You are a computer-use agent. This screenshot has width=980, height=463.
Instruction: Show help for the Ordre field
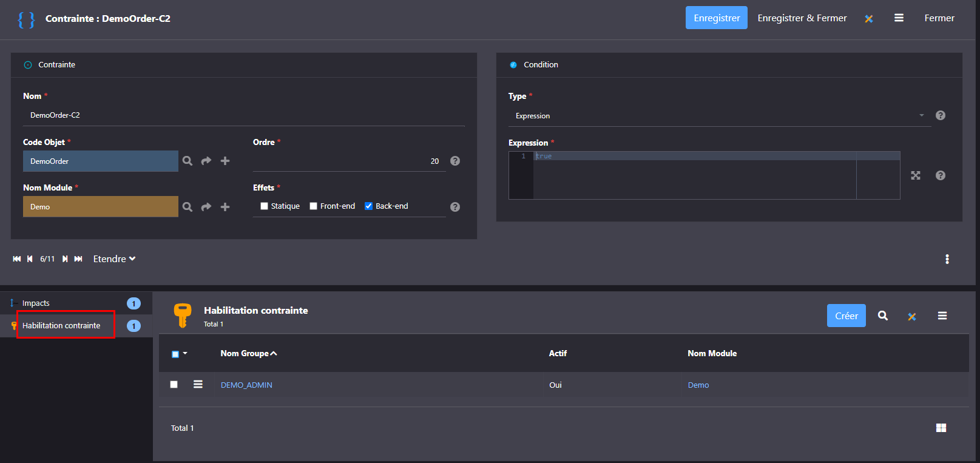click(455, 161)
